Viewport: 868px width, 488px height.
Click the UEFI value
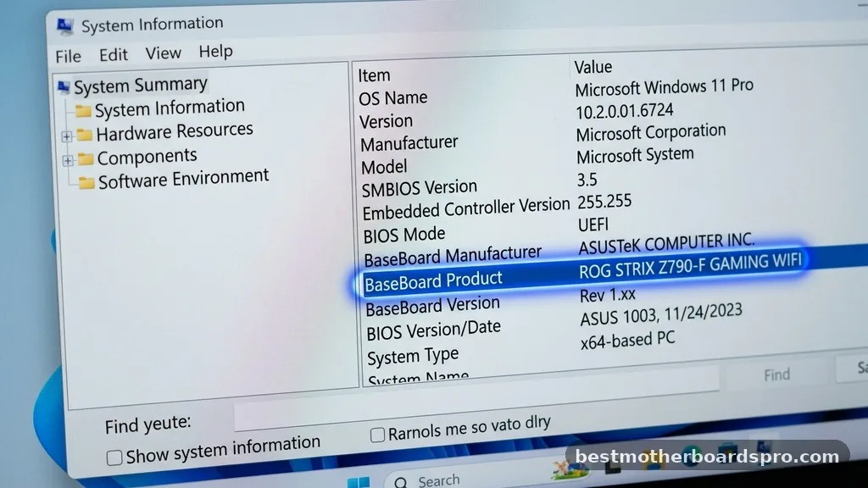[x=593, y=225]
